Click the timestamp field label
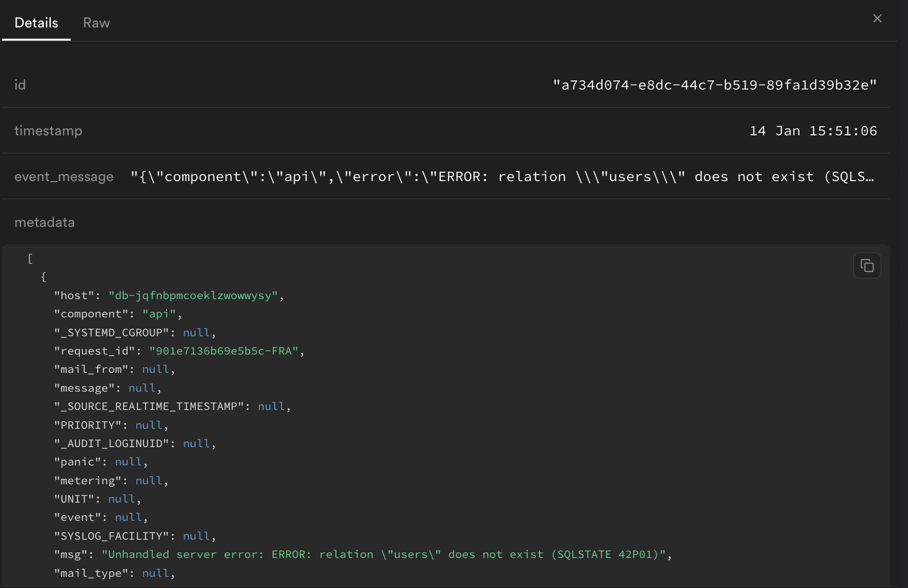The width and height of the screenshot is (908, 588). (48, 131)
